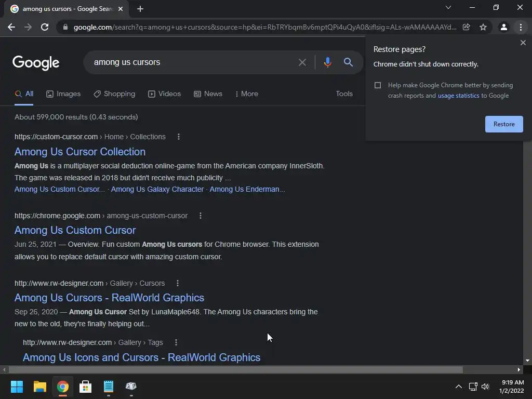Switch to Images results
This screenshot has width=532, height=399.
(63, 94)
